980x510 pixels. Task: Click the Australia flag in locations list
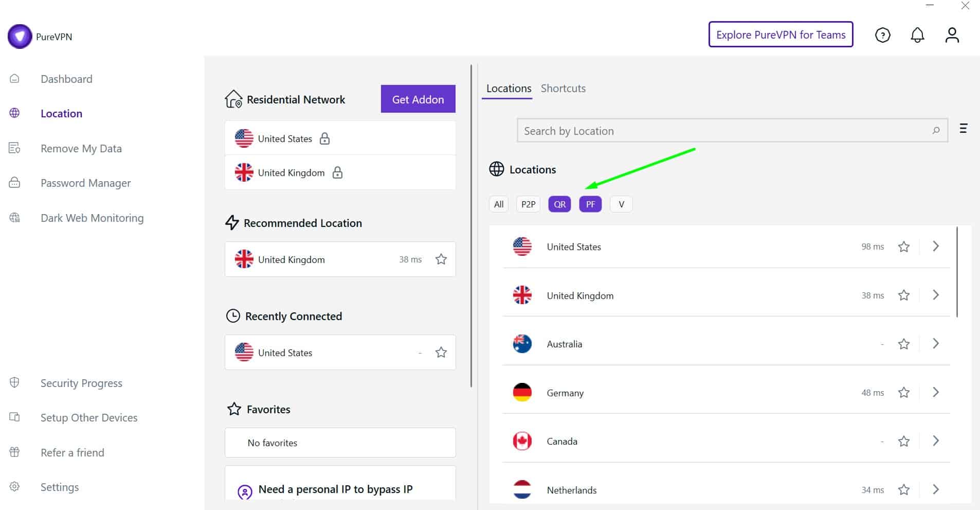pyautogui.click(x=522, y=344)
